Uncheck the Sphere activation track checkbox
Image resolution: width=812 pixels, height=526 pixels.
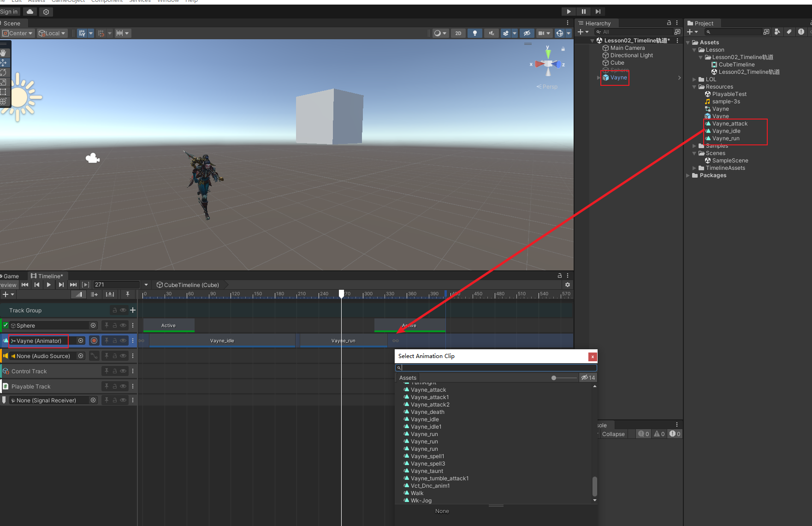coord(6,325)
